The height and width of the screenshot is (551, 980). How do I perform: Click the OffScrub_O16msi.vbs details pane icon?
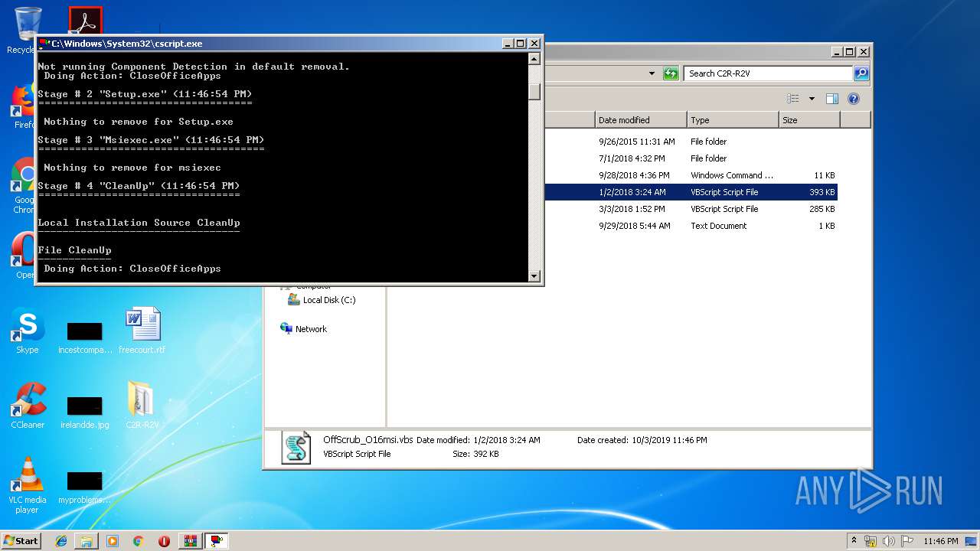(x=296, y=447)
